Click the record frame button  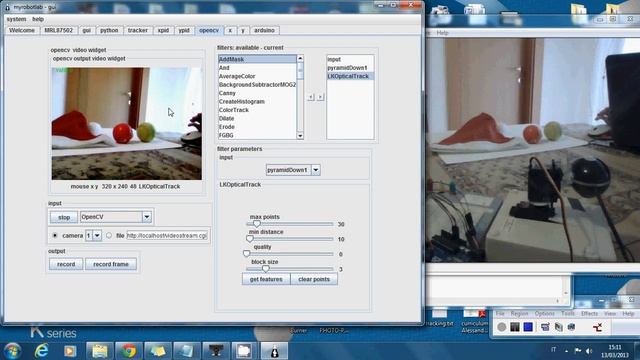tap(111, 264)
